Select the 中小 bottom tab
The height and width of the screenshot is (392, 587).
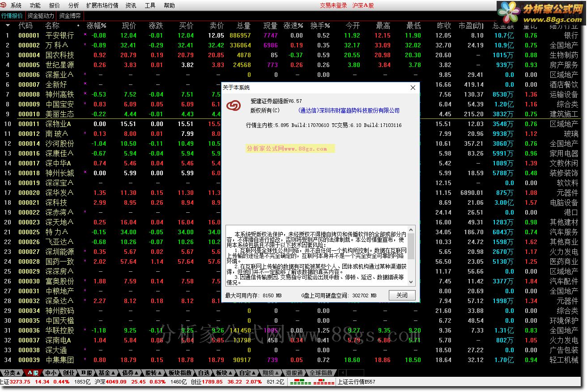[x=51, y=373]
